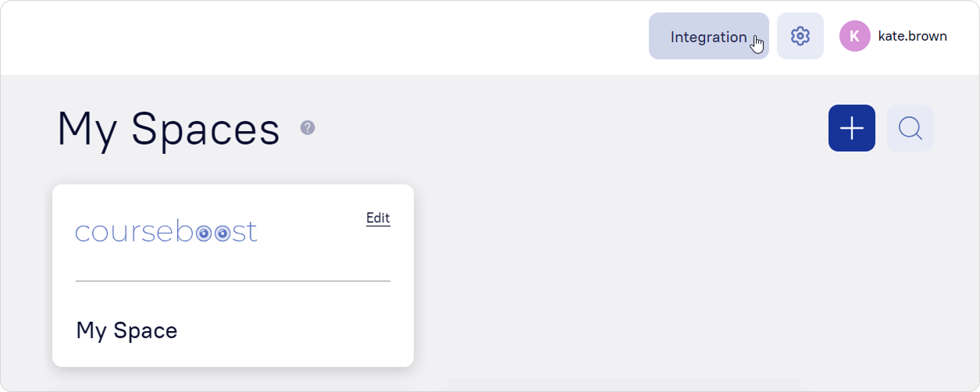The image size is (980, 392).
Task: Click the 'st' ending of courseboost logo
Action: (x=244, y=233)
